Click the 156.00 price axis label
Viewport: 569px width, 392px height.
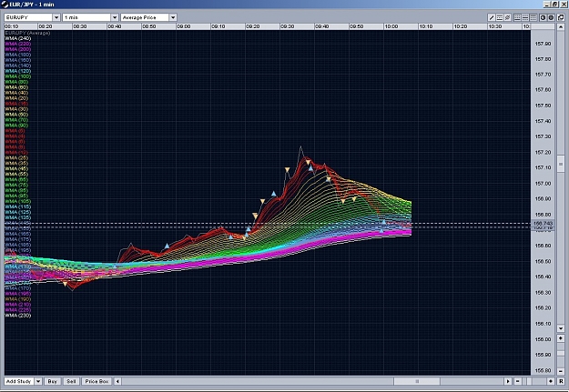(x=543, y=339)
